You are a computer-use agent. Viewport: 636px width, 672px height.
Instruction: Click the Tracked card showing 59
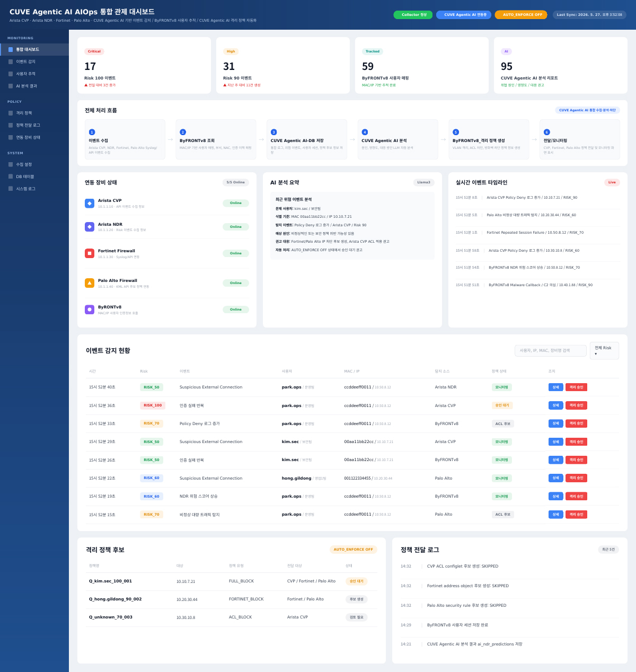pyautogui.click(x=422, y=65)
